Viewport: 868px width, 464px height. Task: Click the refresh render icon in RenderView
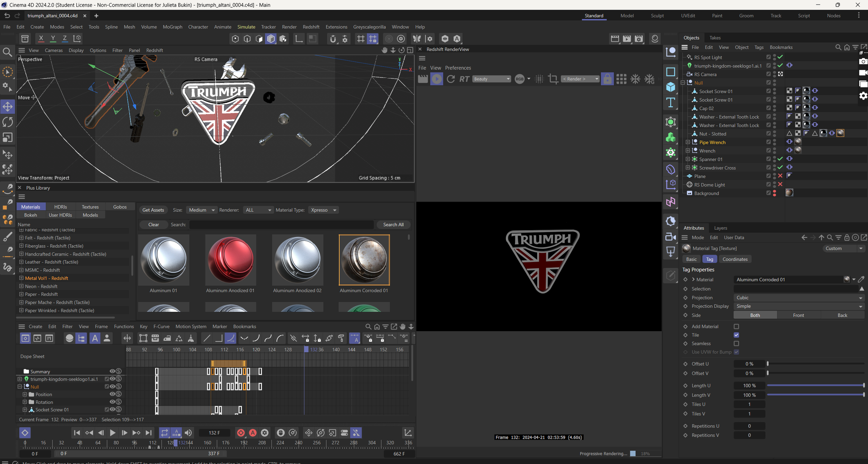tap(450, 79)
